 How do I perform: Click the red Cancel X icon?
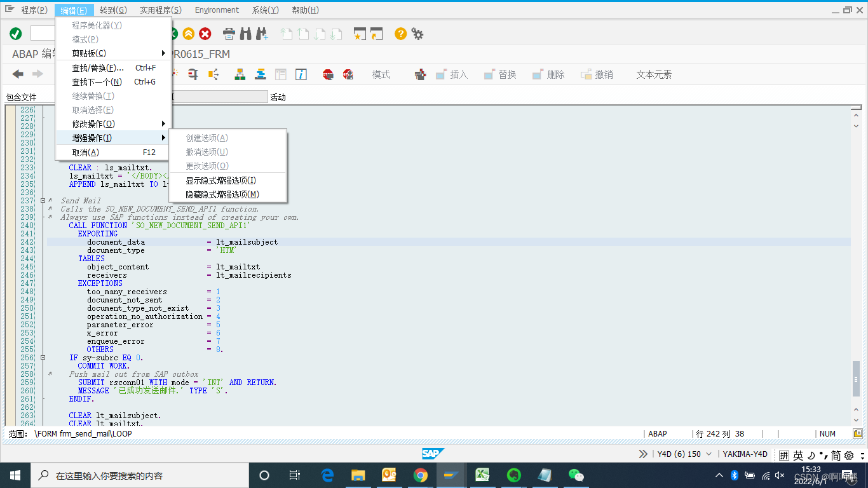click(x=205, y=34)
